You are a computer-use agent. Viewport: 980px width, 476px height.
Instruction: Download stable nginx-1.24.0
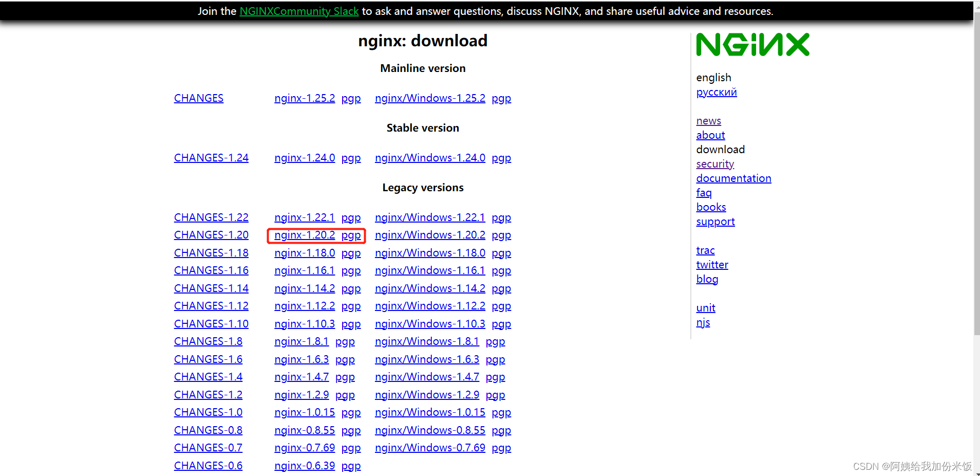pos(305,157)
